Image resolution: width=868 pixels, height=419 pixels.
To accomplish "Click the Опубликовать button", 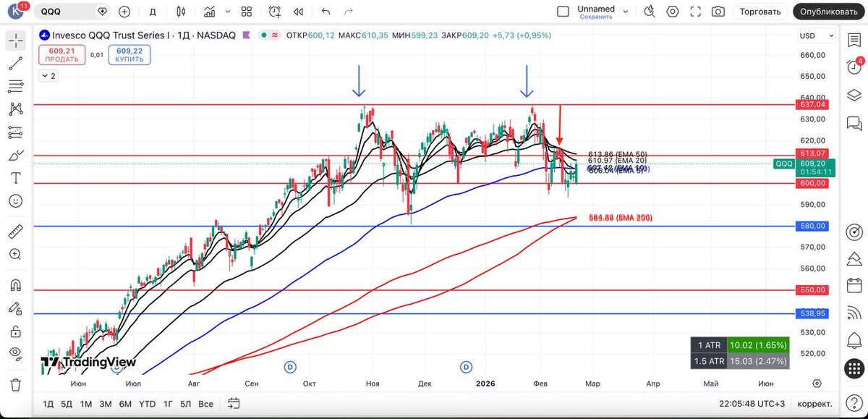I will [829, 12].
